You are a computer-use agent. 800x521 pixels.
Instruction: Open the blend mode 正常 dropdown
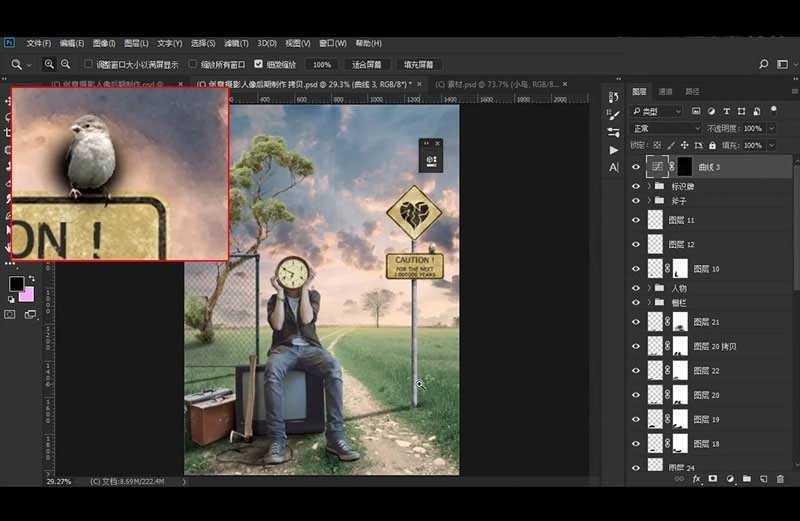coord(663,128)
